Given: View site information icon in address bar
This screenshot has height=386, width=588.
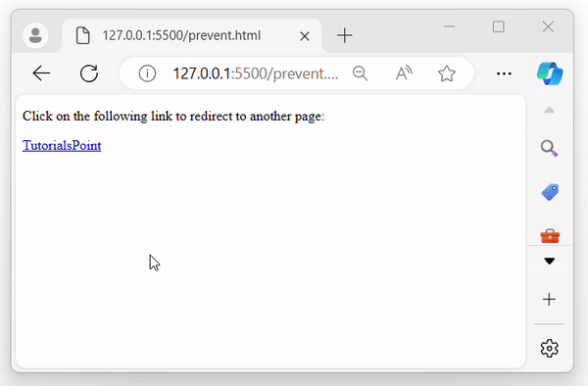Looking at the screenshot, I should (x=147, y=73).
